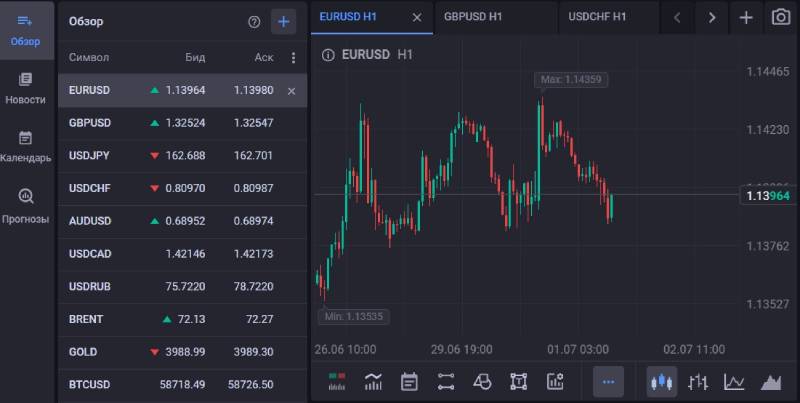Click the EURUSD chart info icon
800x403 pixels.
click(x=328, y=55)
